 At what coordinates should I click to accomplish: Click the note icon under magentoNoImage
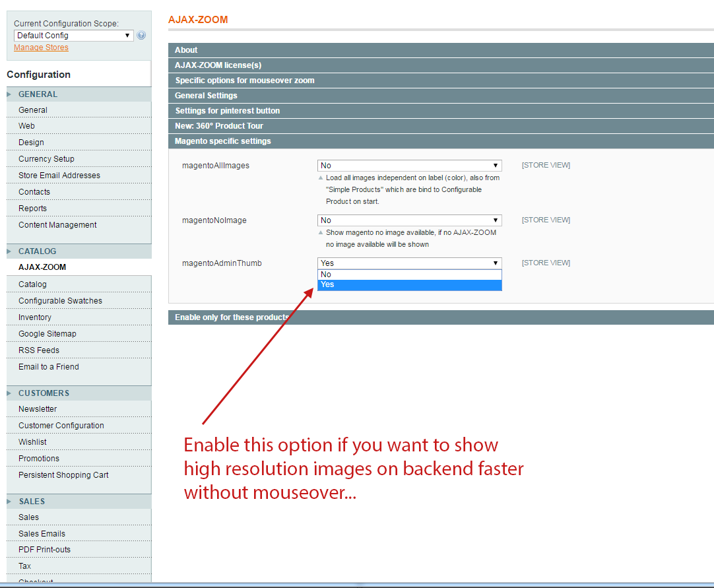pos(321,232)
